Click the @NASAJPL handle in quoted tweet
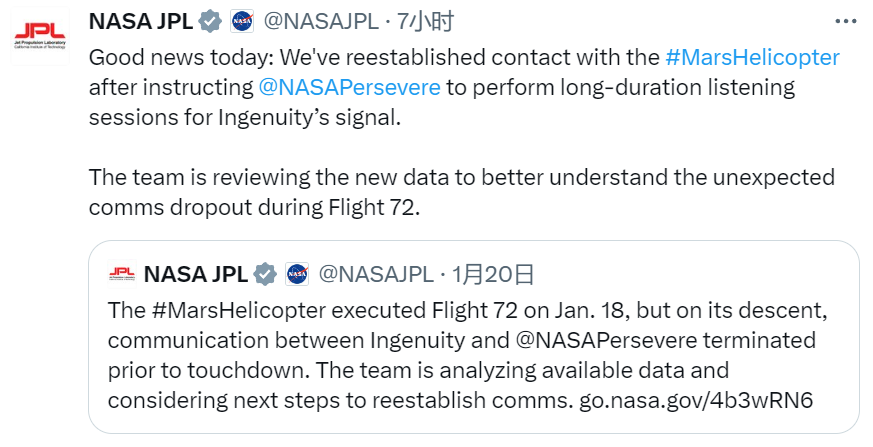873x447 pixels. 376,274
